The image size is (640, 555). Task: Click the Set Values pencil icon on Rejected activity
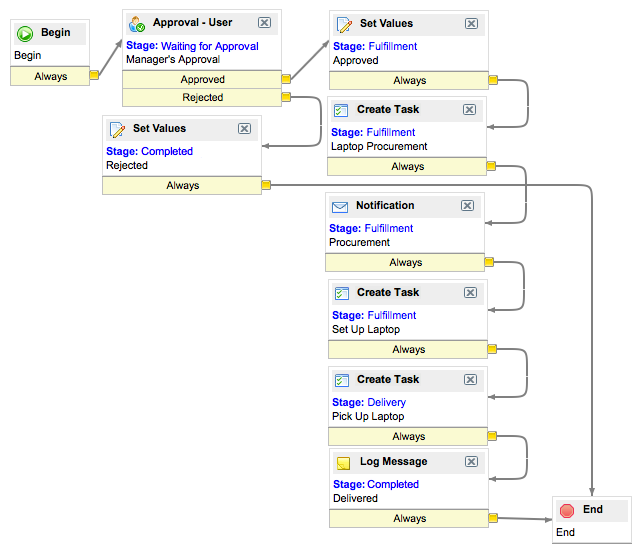(x=117, y=130)
